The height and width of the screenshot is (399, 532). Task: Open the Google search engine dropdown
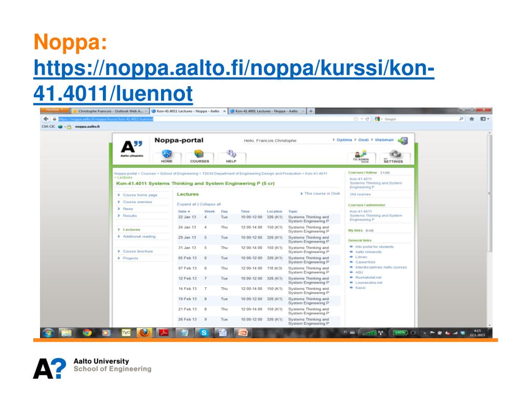(379, 119)
